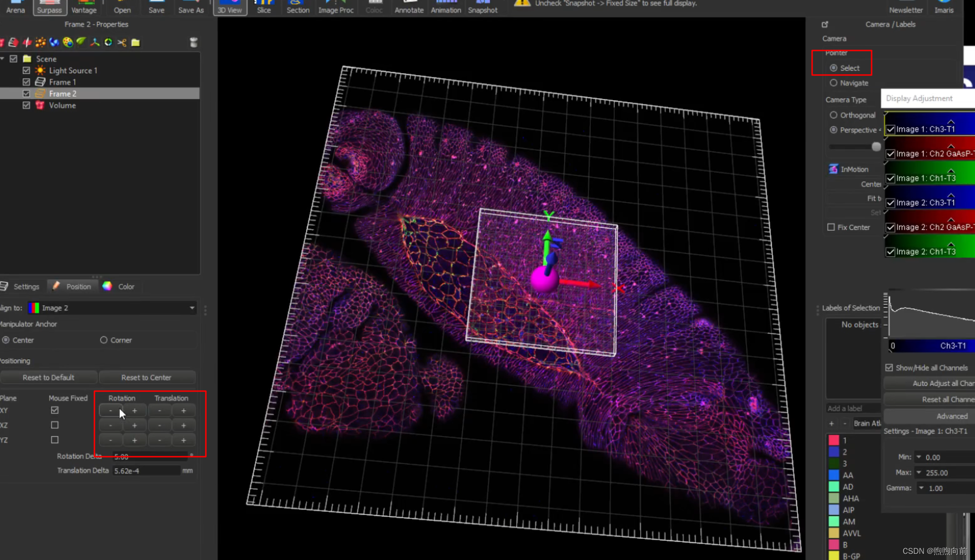The image size is (975, 560).
Task: Add new Reference Frame axes icon
Action: 95,42
